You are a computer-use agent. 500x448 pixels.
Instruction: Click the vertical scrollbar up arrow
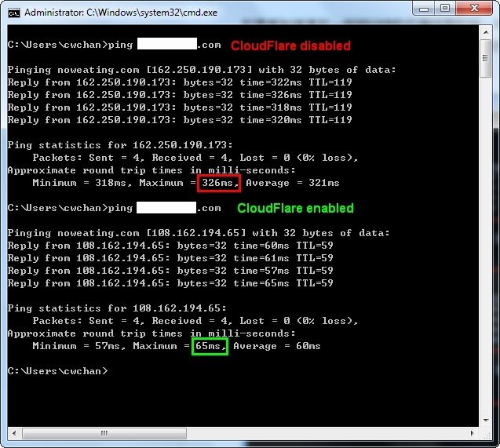coord(486,32)
